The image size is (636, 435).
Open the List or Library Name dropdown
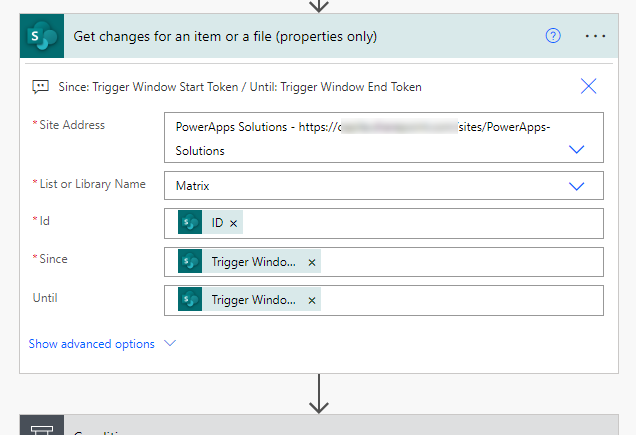pos(576,186)
